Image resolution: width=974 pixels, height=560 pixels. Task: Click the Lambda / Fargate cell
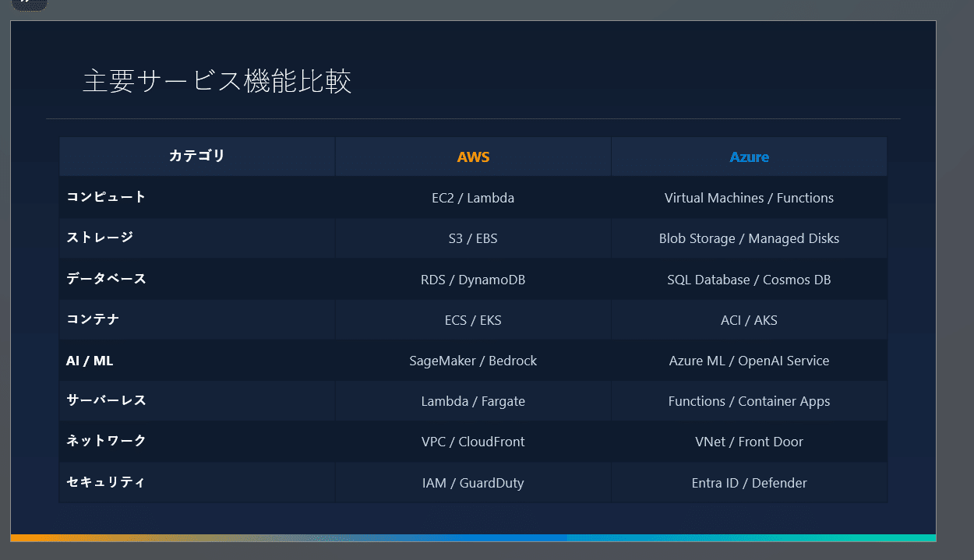(473, 401)
